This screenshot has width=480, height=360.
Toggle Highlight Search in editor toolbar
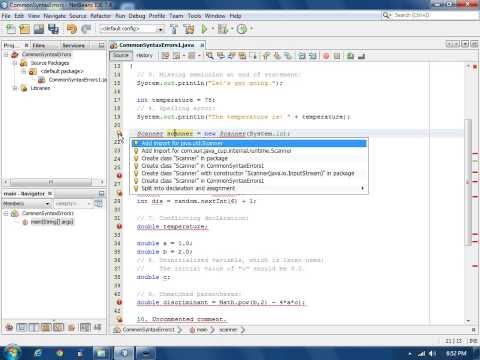click(x=242, y=56)
